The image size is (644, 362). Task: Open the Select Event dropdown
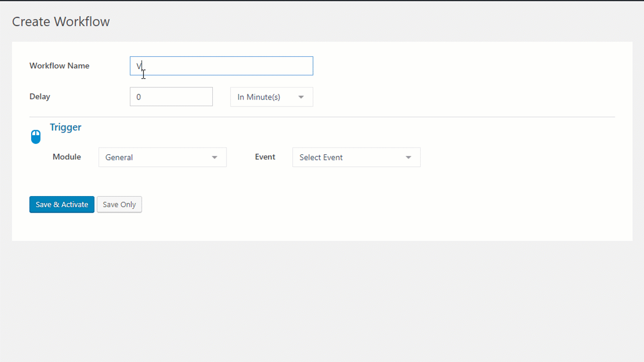(356, 157)
